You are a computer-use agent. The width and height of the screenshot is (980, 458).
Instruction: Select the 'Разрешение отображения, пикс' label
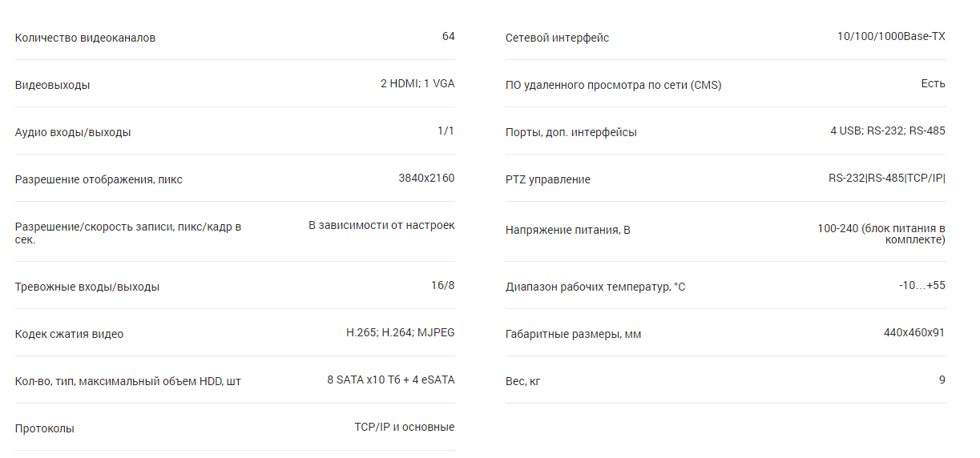(99, 179)
